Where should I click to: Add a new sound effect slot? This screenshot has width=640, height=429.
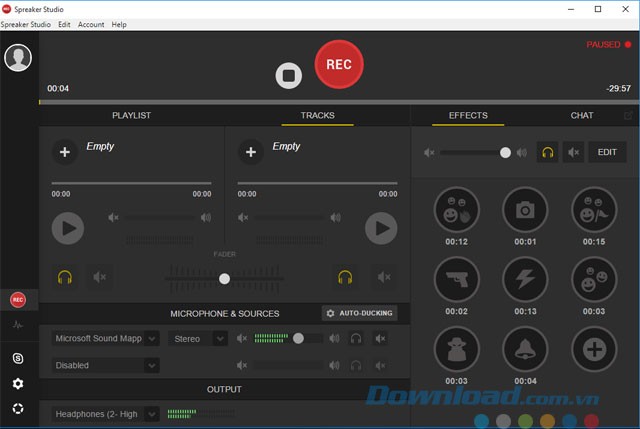tap(594, 350)
